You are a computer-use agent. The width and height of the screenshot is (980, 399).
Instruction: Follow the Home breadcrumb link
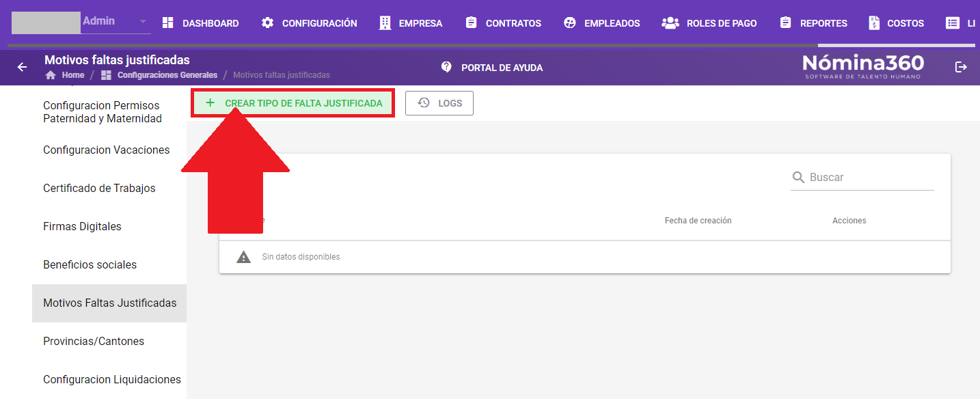(73, 75)
